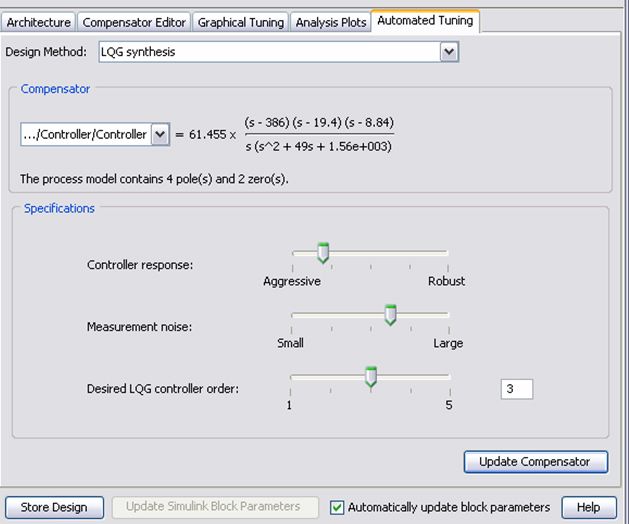Toggle Automatically update block parameters checkbox

click(x=338, y=507)
